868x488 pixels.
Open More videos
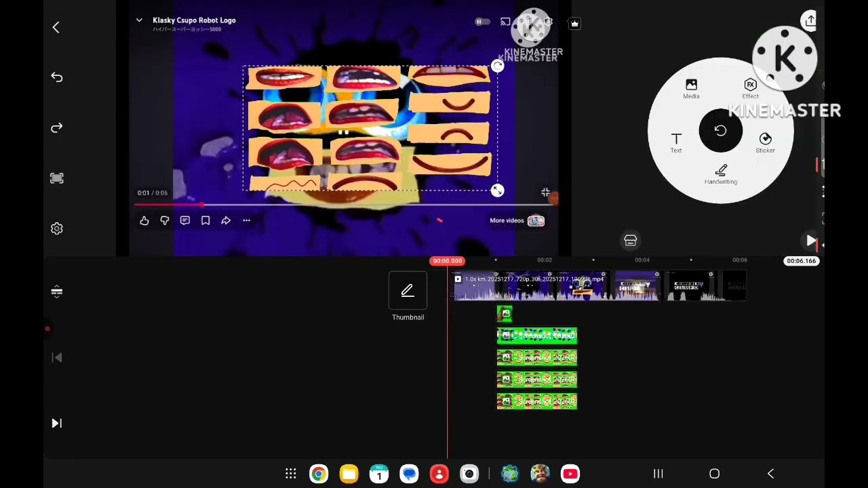(x=517, y=220)
